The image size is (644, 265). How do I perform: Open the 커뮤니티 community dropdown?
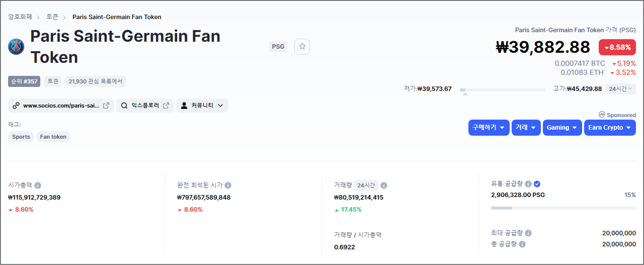click(202, 106)
